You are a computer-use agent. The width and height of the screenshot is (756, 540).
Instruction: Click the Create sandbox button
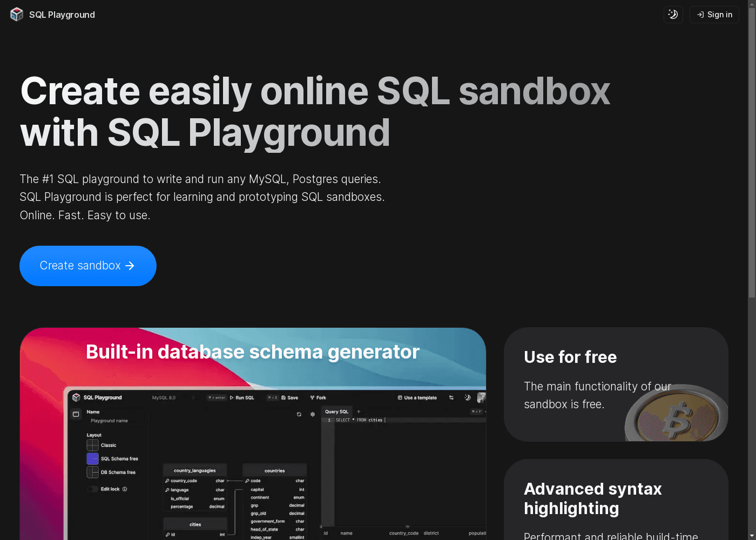[x=88, y=266]
